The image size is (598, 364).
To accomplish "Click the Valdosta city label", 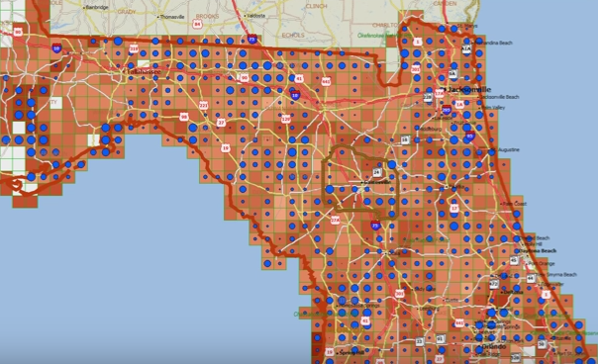I will click(x=255, y=16).
